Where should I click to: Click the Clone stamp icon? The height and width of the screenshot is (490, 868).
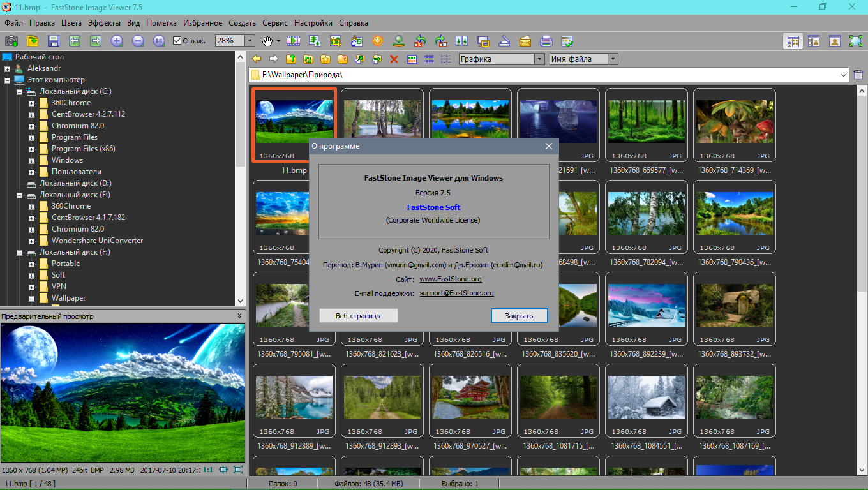click(399, 41)
